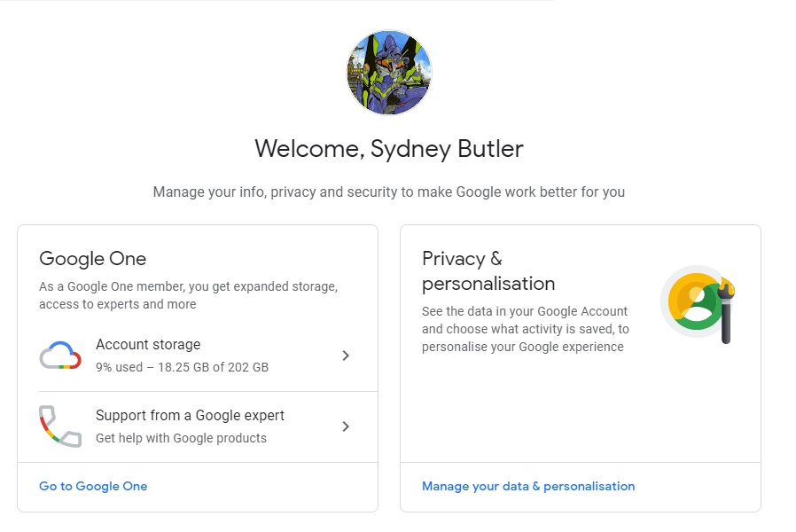Viewport: 796px width, 532px height.
Task: Expand Account storage using its chevron arrow
Action: click(x=346, y=356)
